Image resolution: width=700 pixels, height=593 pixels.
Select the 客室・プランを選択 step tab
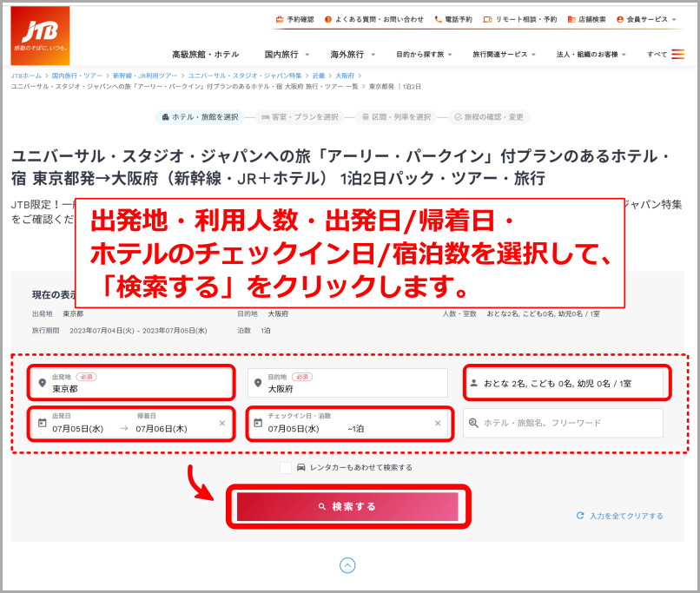coord(300,117)
